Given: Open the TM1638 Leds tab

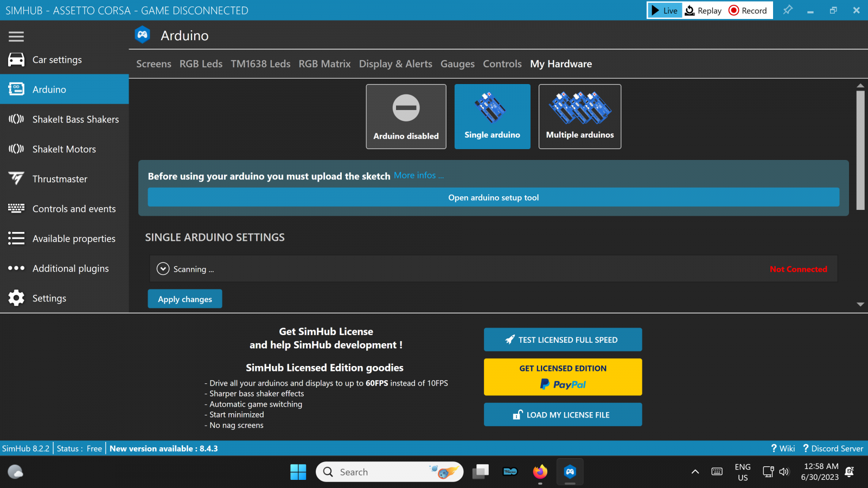Looking at the screenshot, I should [x=260, y=64].
